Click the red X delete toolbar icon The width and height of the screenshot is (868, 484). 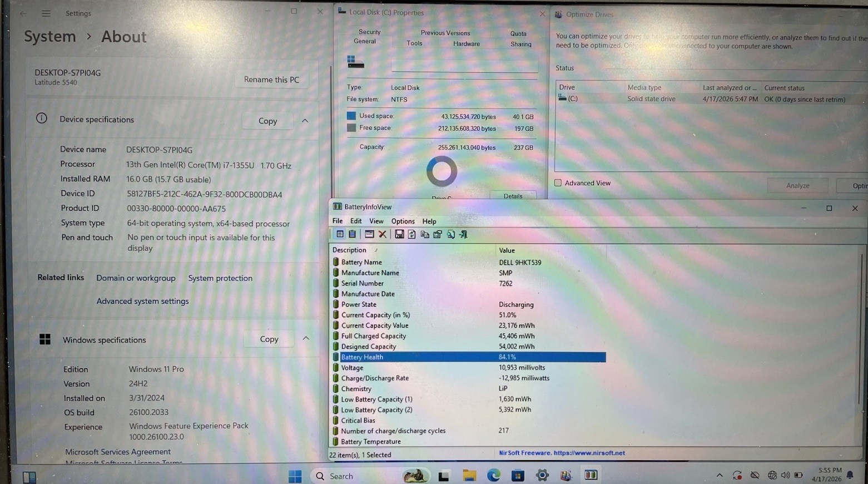tap(383, 234)
